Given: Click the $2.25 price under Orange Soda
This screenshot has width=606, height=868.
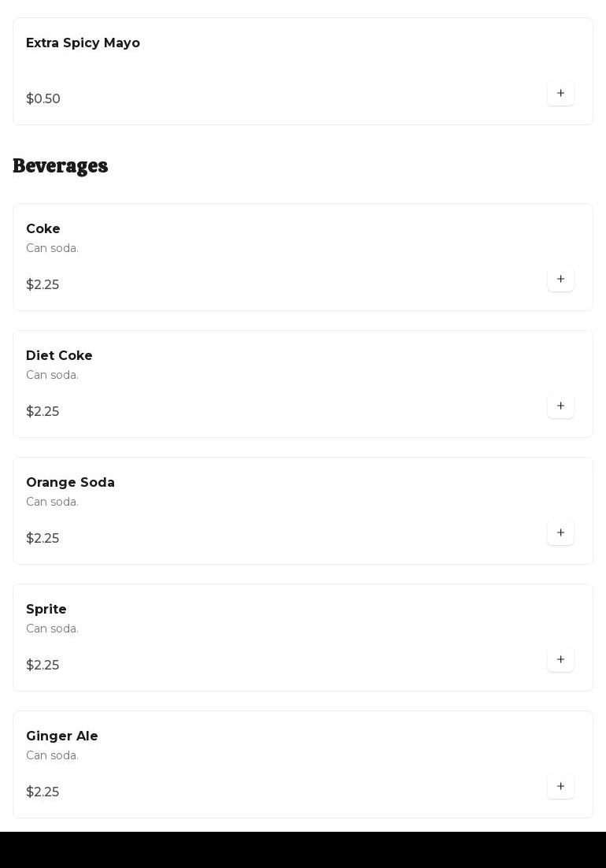Looking at the screenshot, I should tap(42, 539).
